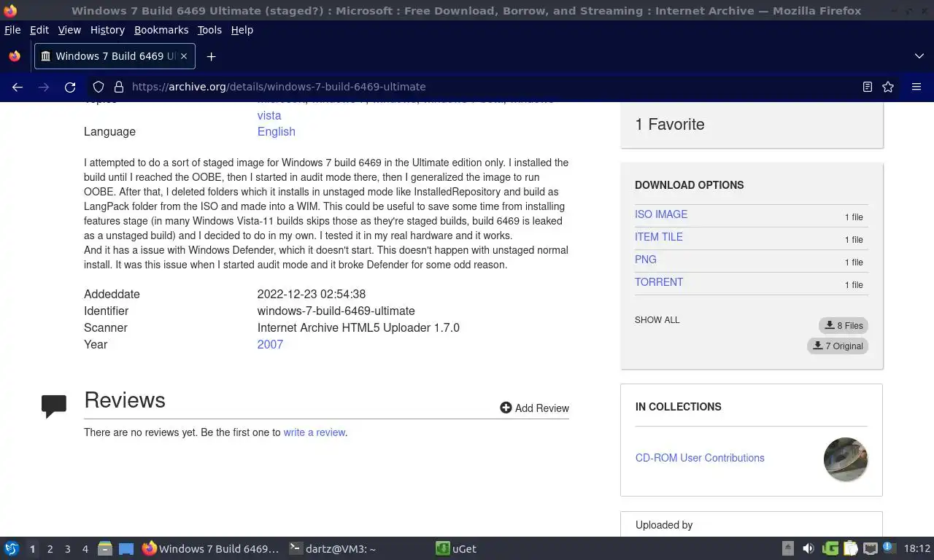The width and height of the screenshot is (934, 560).
Task: Open the Edit menu
Action: (39, 30)
